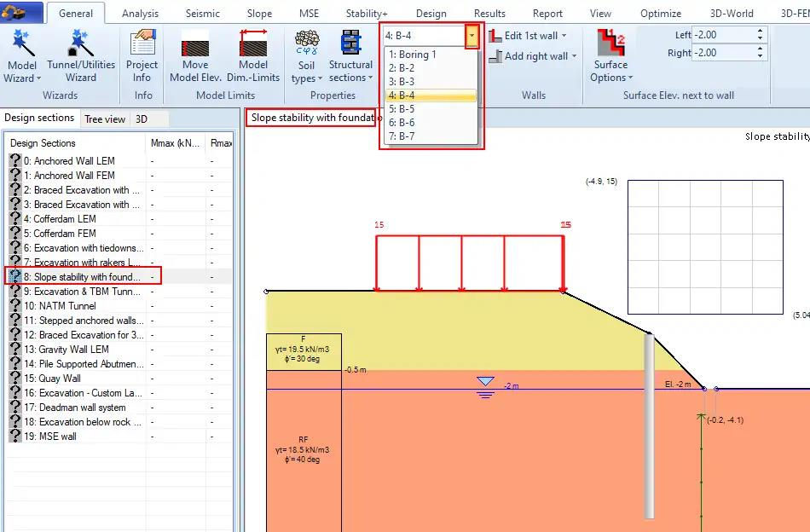Click the Edit 1st wall icon
The image size is (810, 532).
[x=495, y=36]
